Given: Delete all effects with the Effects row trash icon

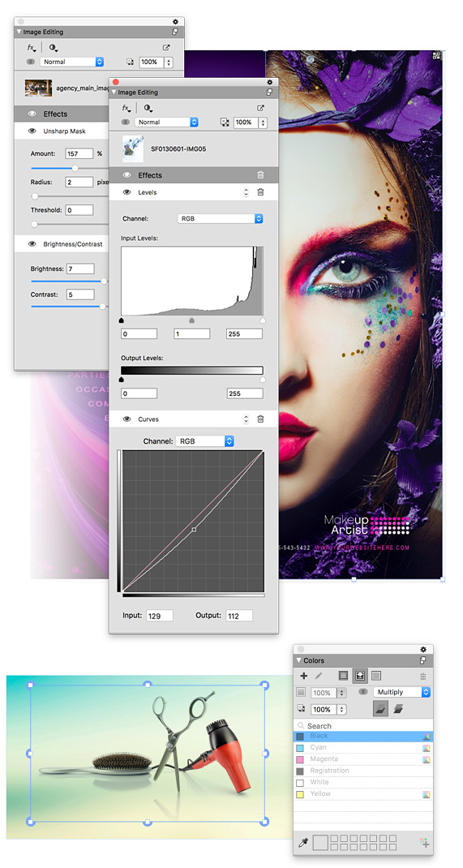Looking at the screenshot, I should click(x=260, y=175).
